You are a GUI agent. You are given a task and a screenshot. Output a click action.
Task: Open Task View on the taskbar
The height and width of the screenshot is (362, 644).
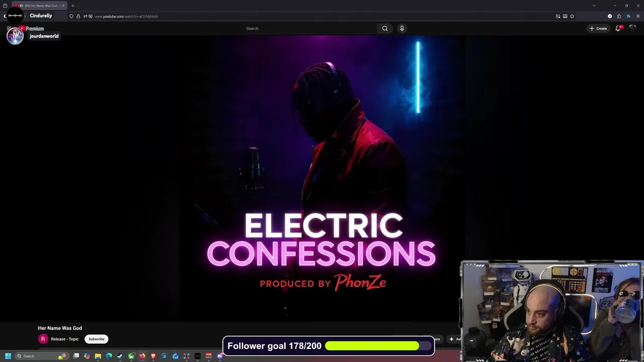(76, 356)
